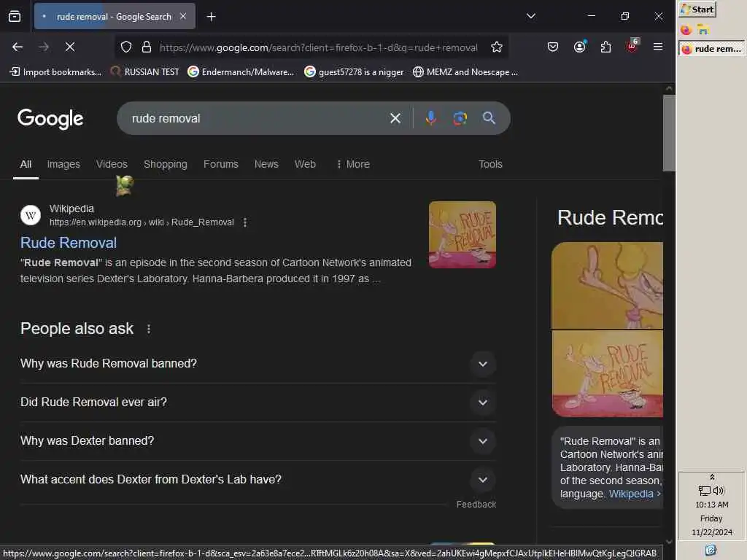Click Import bookmarks in bookmarks bar

[55, 72]
